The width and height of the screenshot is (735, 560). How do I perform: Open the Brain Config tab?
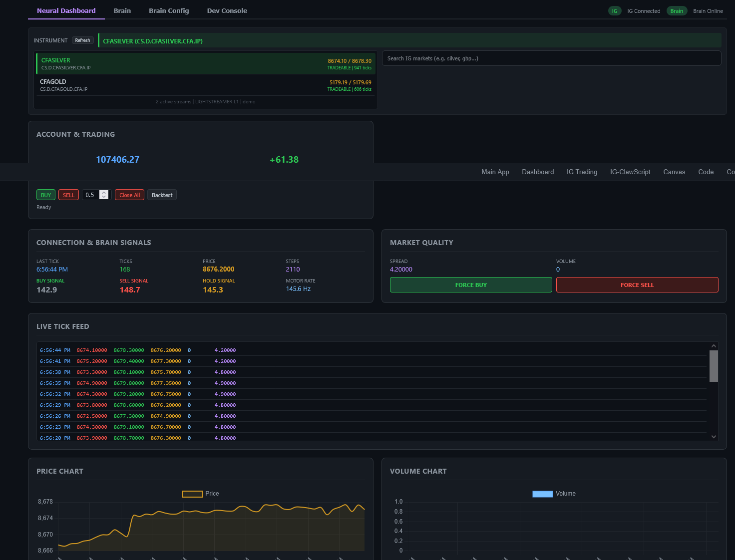click(x=169, y=10)
